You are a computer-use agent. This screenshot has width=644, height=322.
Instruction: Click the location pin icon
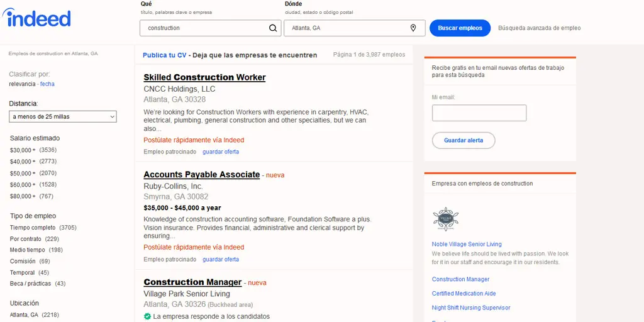tap(413, 28)
